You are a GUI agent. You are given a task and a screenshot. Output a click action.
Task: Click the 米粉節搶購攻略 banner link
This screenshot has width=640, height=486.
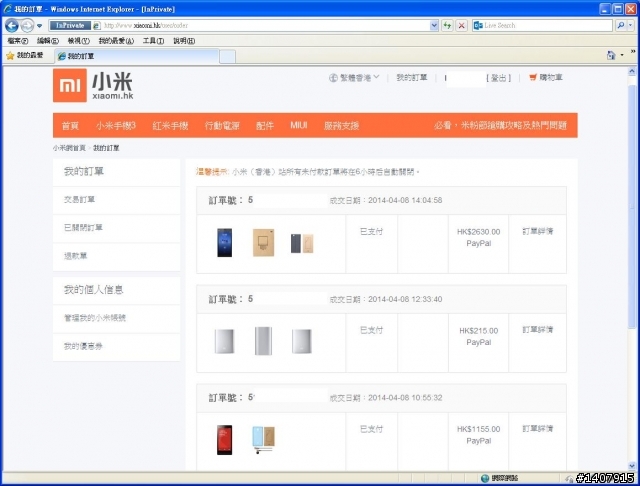pos(500,125)
